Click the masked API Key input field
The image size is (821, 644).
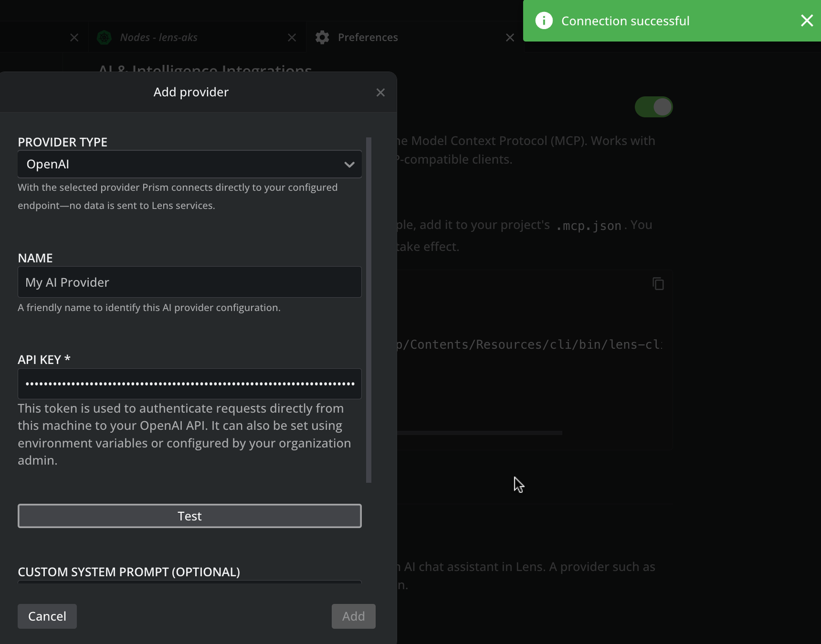point(190,384)
